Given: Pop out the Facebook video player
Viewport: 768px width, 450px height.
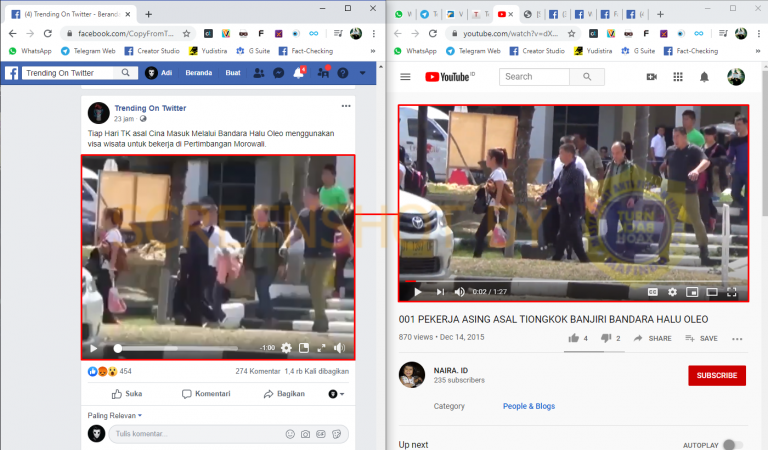Looking at the screenshot, I should click(304, 348).
